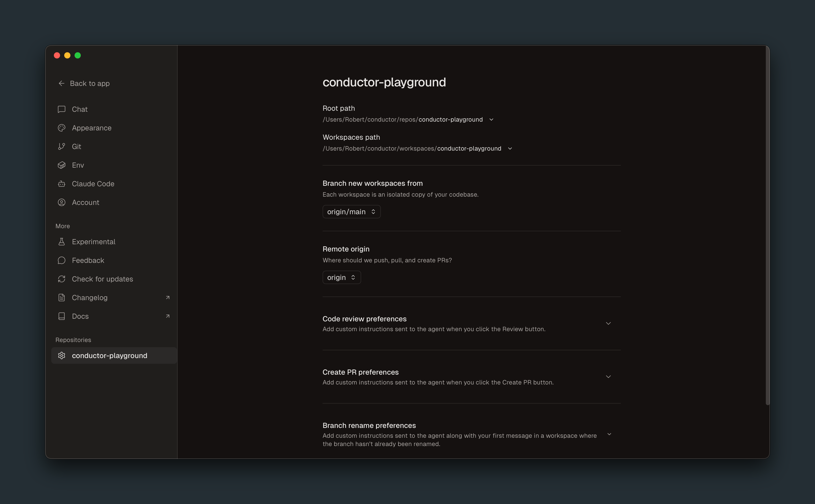Click the Git branch icon in sidebar

coord(62,146)
